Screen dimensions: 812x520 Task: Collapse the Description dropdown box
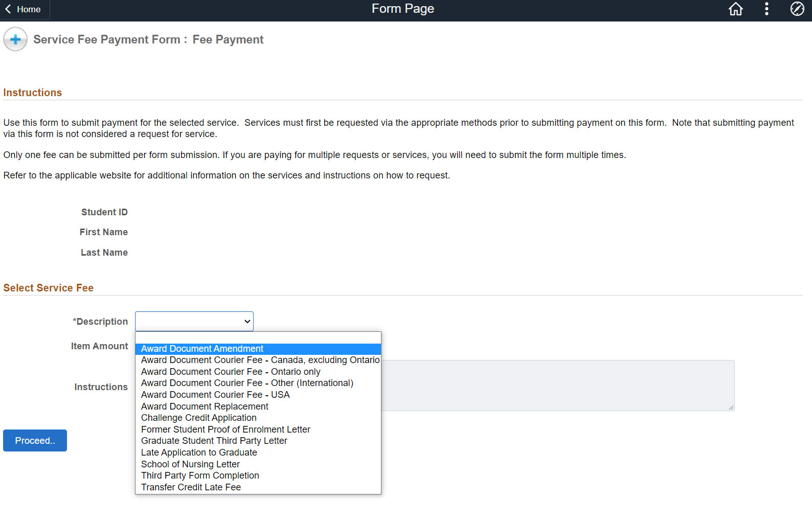tap(194, 321)
